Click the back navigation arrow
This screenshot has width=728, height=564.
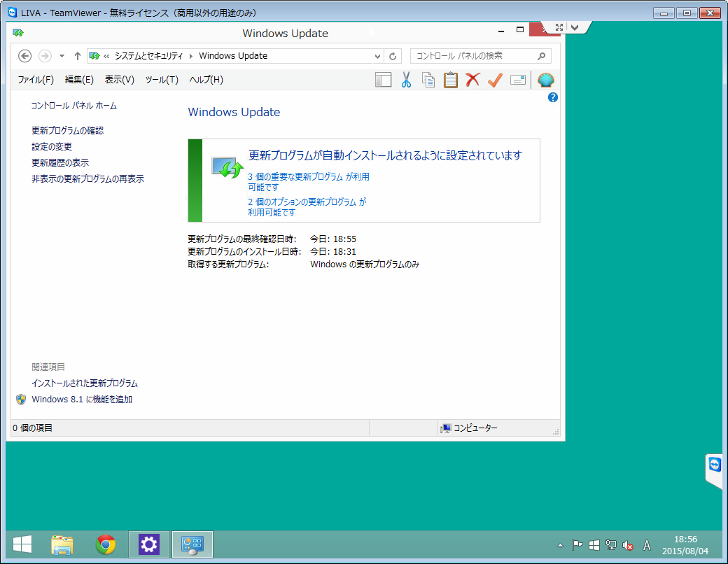24,56
